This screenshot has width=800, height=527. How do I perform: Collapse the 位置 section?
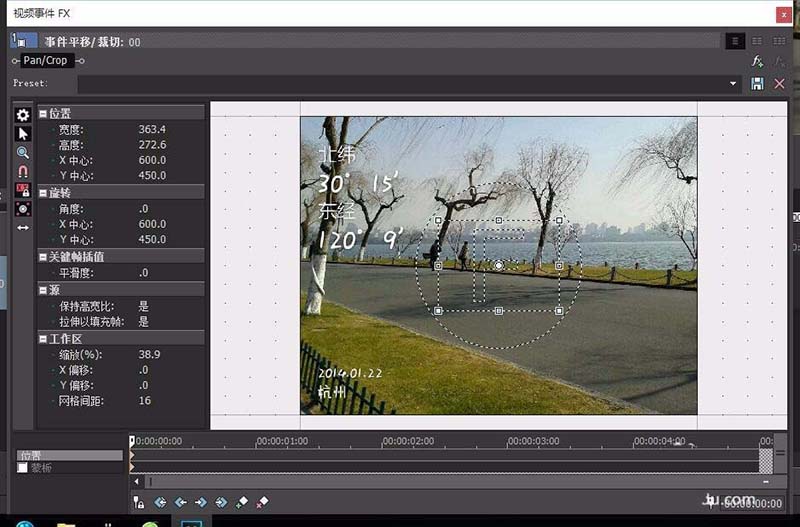point(43,114)
